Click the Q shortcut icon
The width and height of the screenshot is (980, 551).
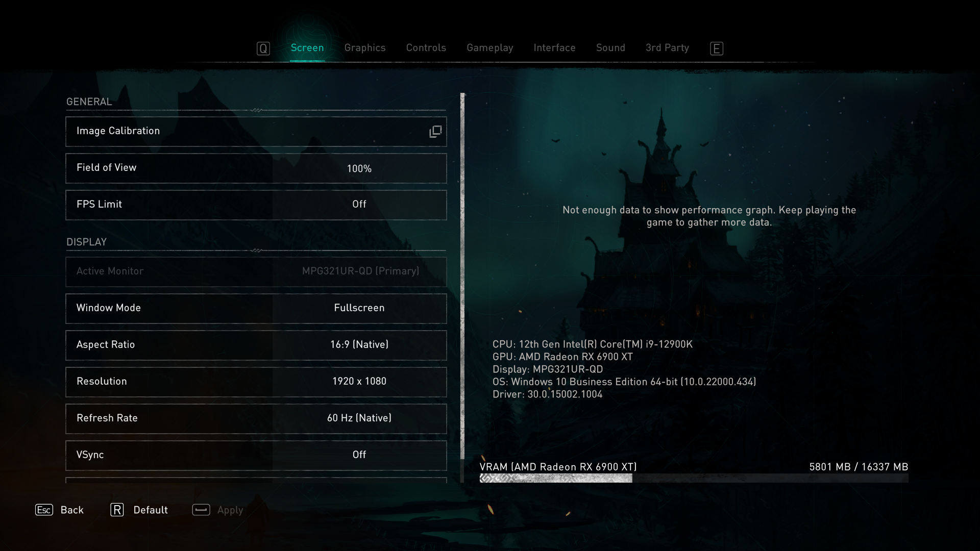point(263,48)
